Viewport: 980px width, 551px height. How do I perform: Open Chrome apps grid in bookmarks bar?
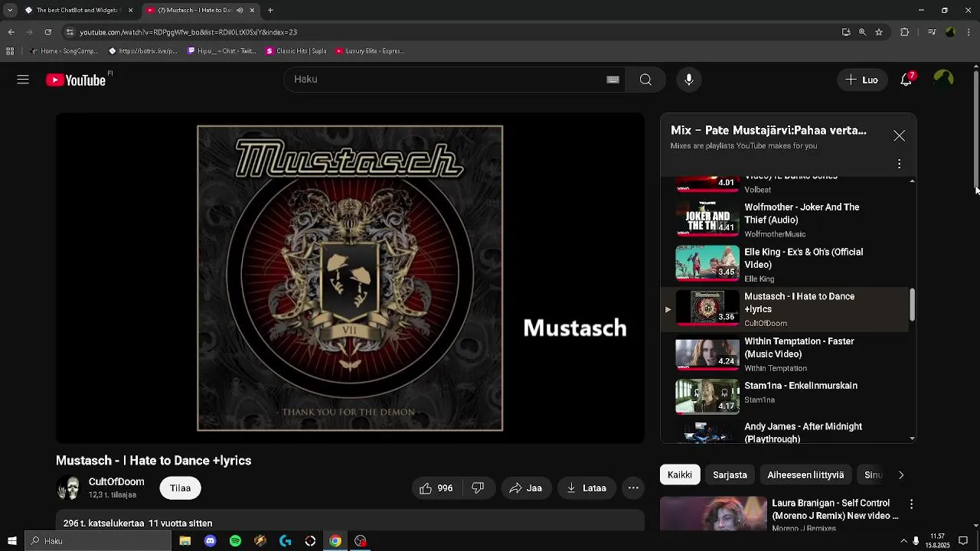pos(10,51)
